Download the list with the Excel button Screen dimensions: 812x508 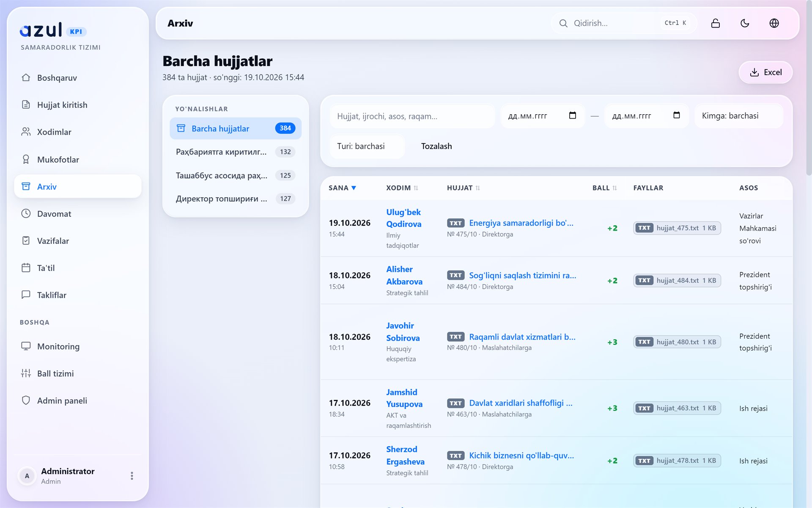click(x=765, y=72)
